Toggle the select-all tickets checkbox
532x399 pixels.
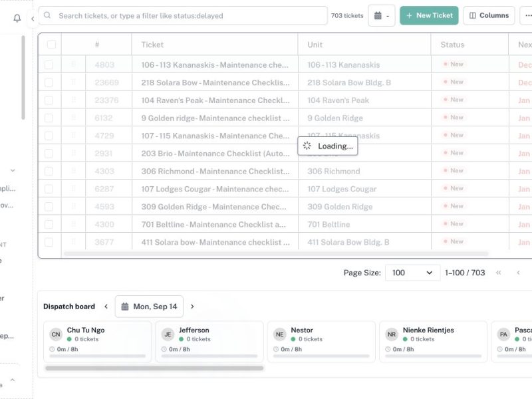pyautogui.click(x=52, y=45)
